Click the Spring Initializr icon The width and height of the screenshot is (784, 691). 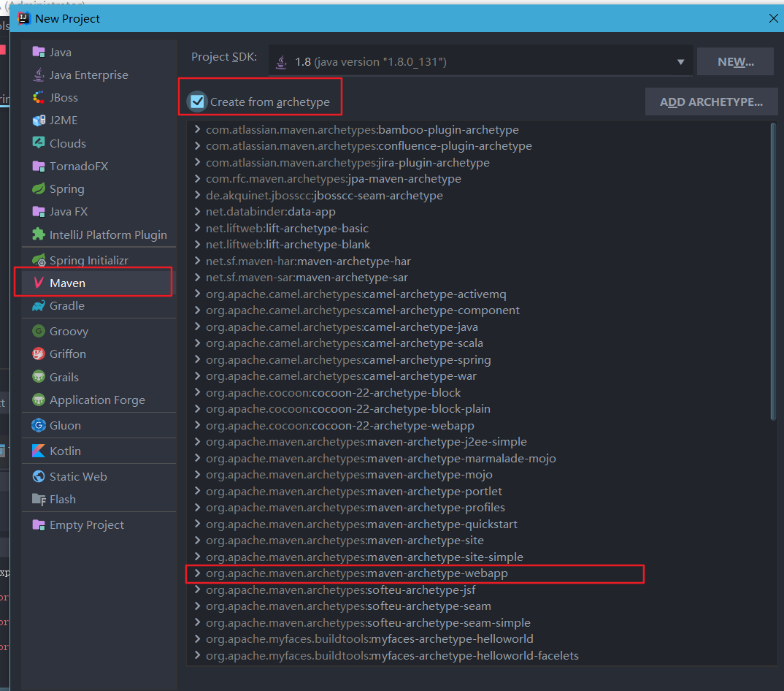pos(39,260)
